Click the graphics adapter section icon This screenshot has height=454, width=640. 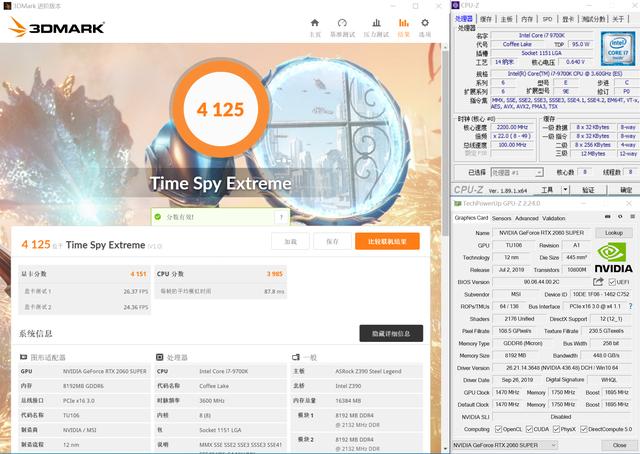coord(24,357)
